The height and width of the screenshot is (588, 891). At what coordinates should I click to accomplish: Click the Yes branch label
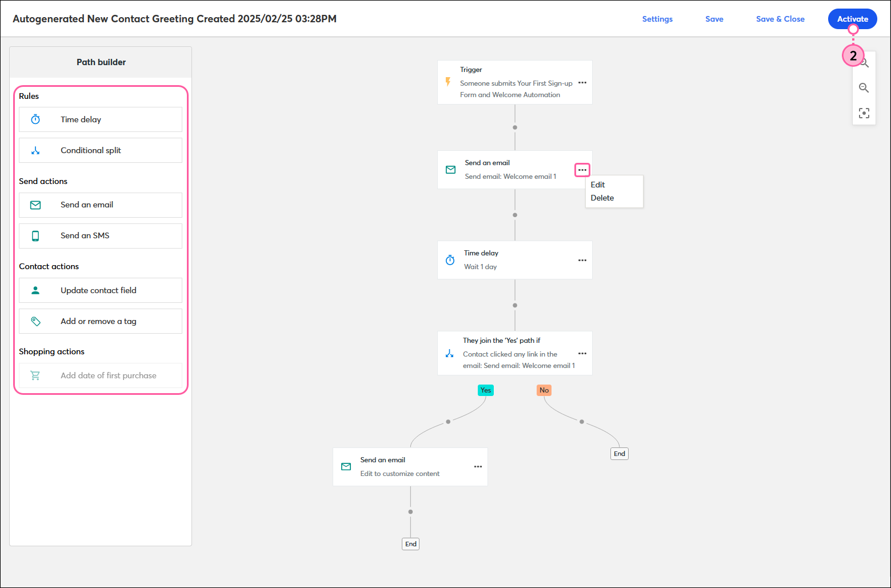(486, 390)
